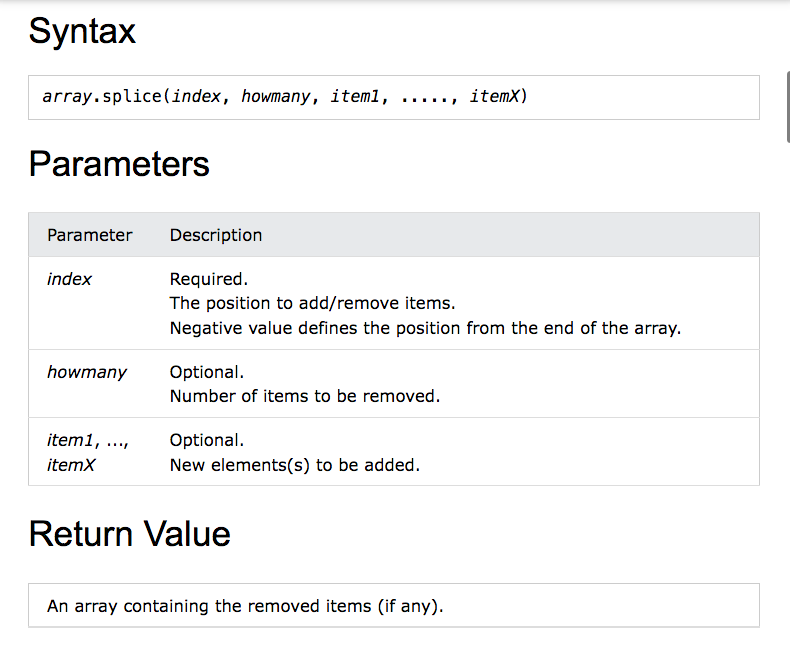Image resolution: width=790 pixels, height=649 pixels.
Task: Click the Parameter column header
Action: [x=90, y=235]
